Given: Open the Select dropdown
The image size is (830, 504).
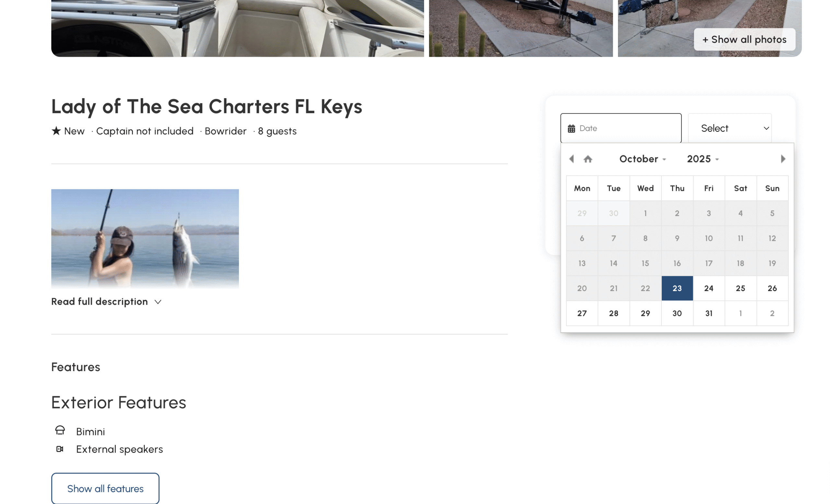Looking at the screenshot, I should click(x=729, y=128).
